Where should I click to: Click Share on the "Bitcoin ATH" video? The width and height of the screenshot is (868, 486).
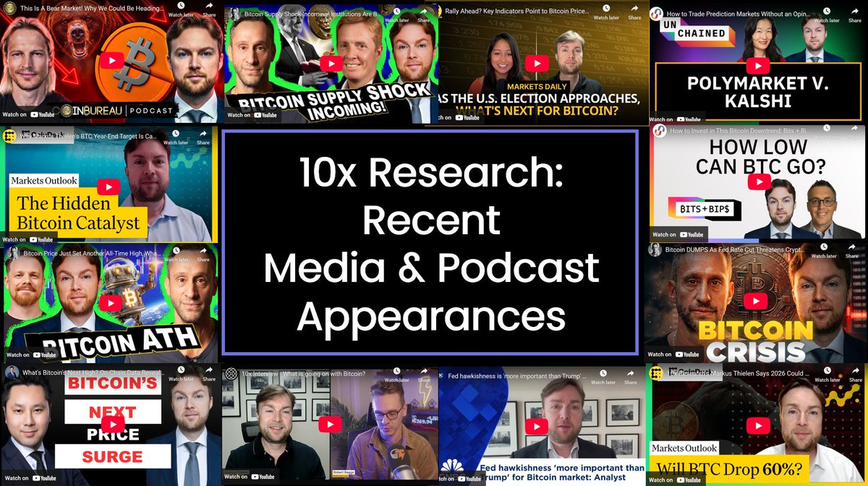coord(203,255)
